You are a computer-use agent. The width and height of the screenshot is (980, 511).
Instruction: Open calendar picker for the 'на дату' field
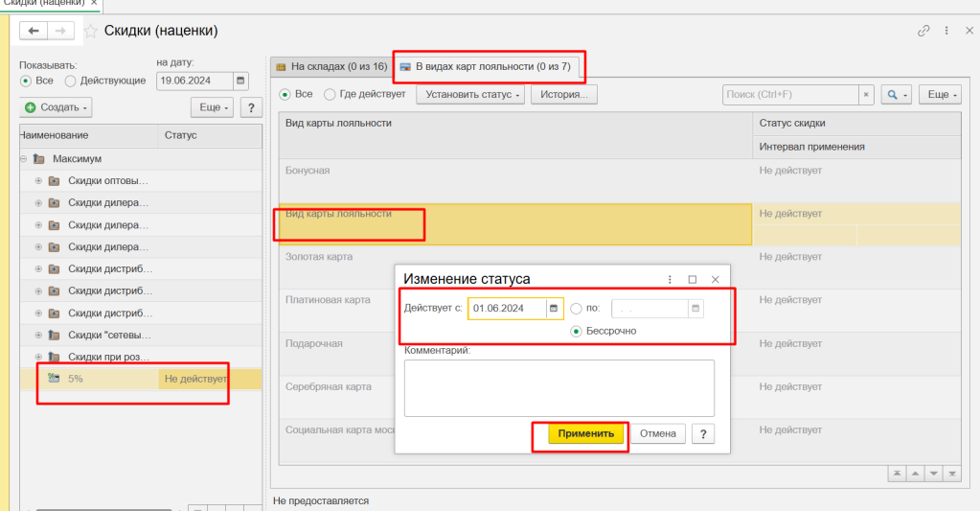click(240, 81)
